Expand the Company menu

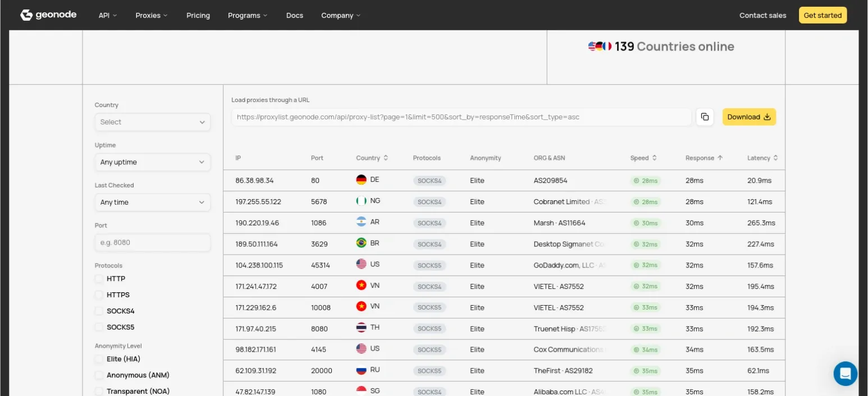coord(341,15)
